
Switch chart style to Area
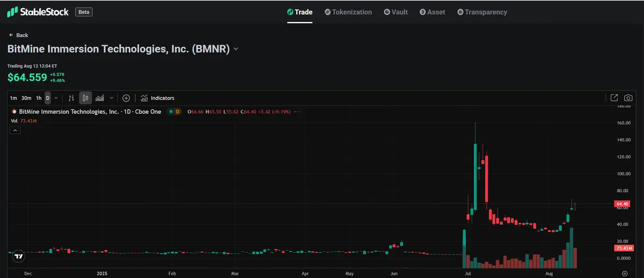(x=100, y=98)
